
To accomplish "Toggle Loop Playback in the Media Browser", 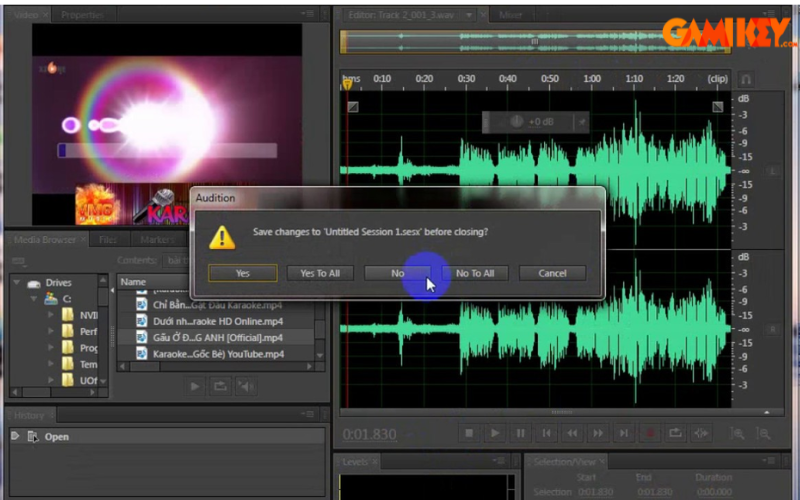I will point(220,386).
